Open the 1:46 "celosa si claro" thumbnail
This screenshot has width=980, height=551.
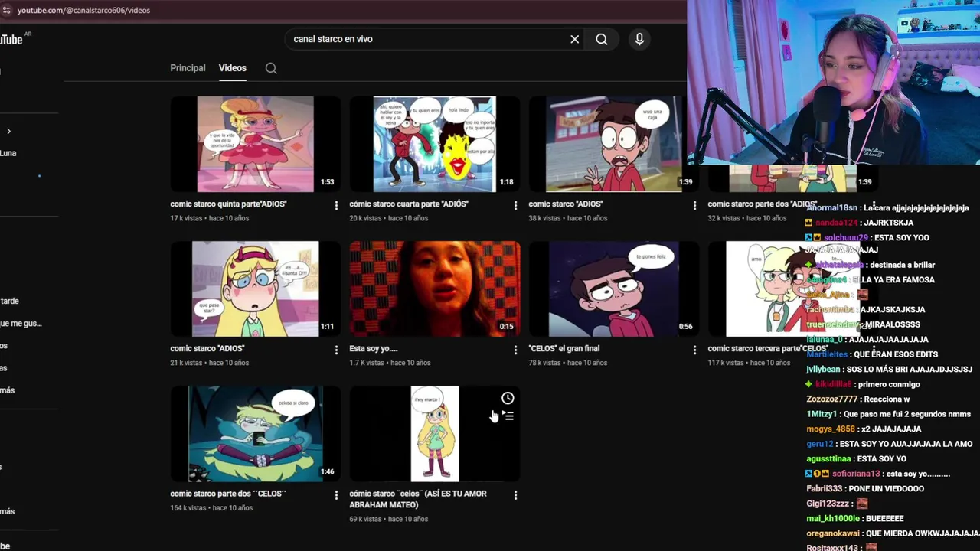coord(255,434)
